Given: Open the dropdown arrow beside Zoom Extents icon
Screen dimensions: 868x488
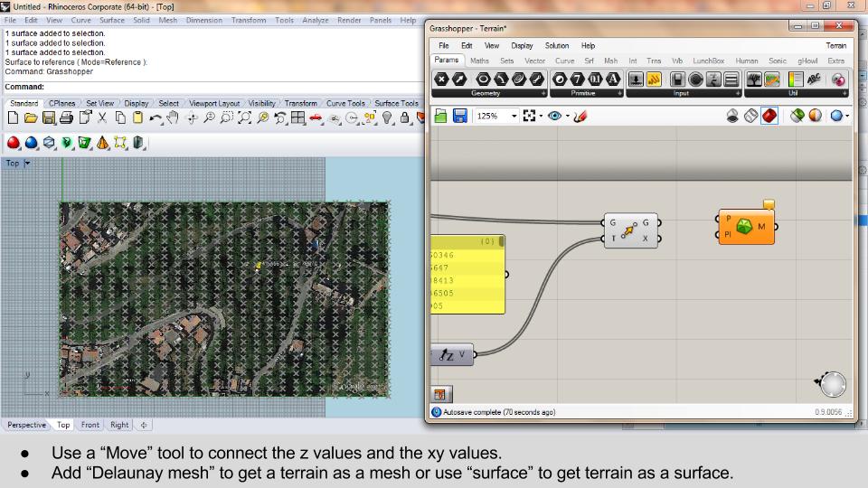Looking at the screenshot, I should point(541,117).
